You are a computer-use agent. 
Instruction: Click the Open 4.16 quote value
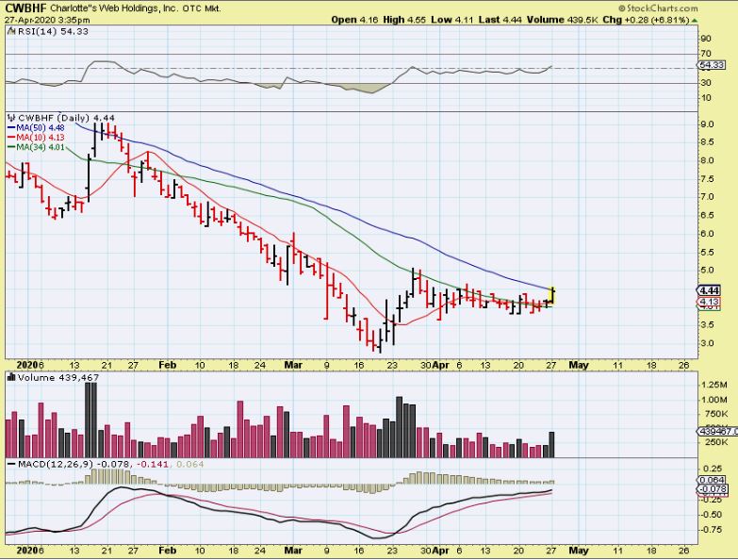click(x=355, y=20)
